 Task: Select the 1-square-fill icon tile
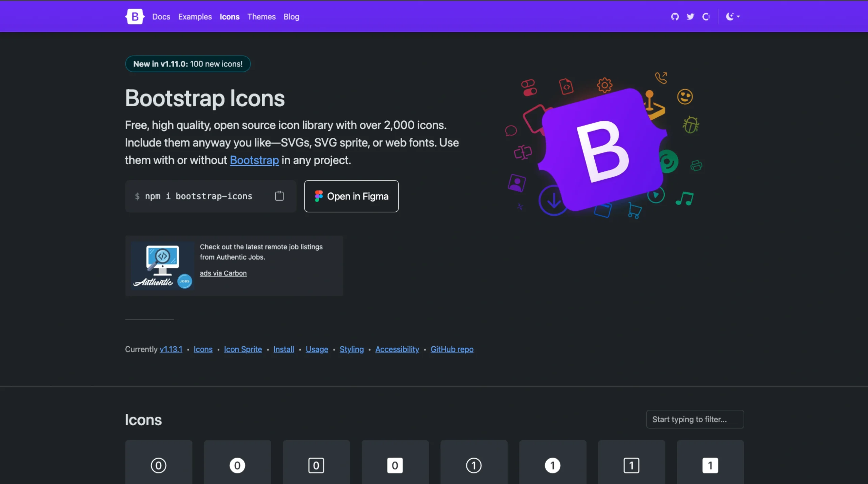(x=710, y=462)
